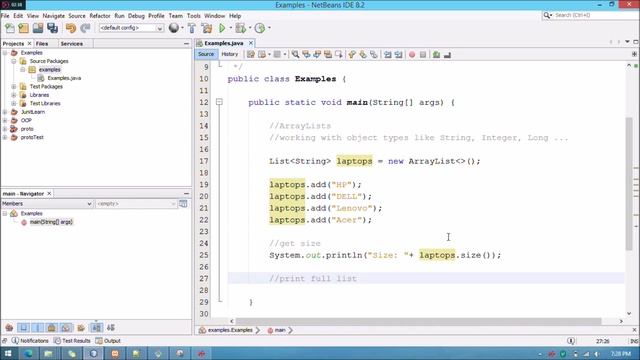This screenshot has height=360, width=640.
Task: Click the globe browser icon in toolbar
Action: point(174,28)
